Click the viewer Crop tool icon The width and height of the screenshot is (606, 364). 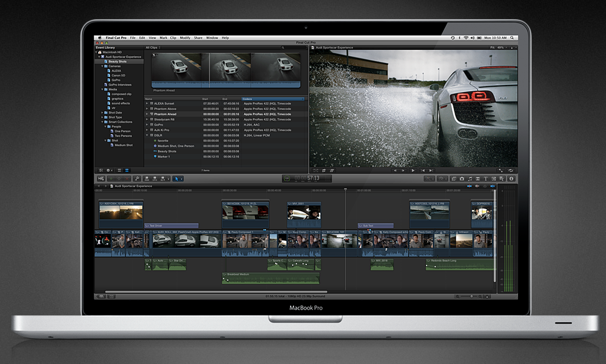coord(324,170)
